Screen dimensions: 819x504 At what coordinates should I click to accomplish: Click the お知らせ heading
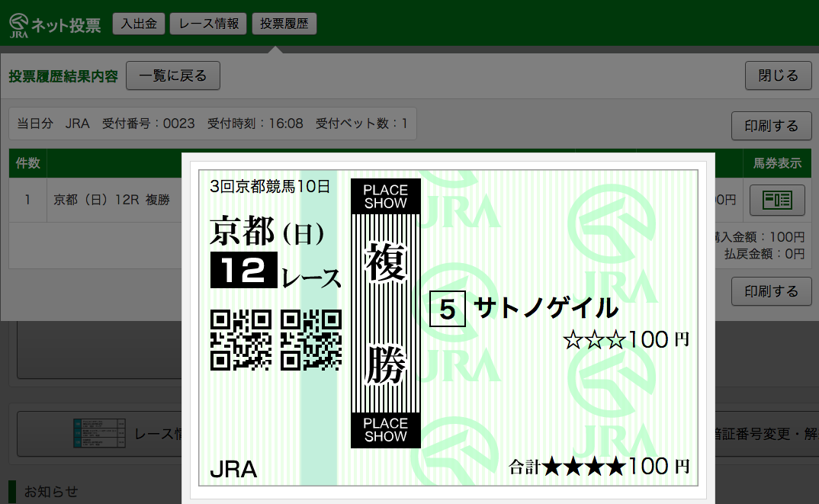coord(51,492)
